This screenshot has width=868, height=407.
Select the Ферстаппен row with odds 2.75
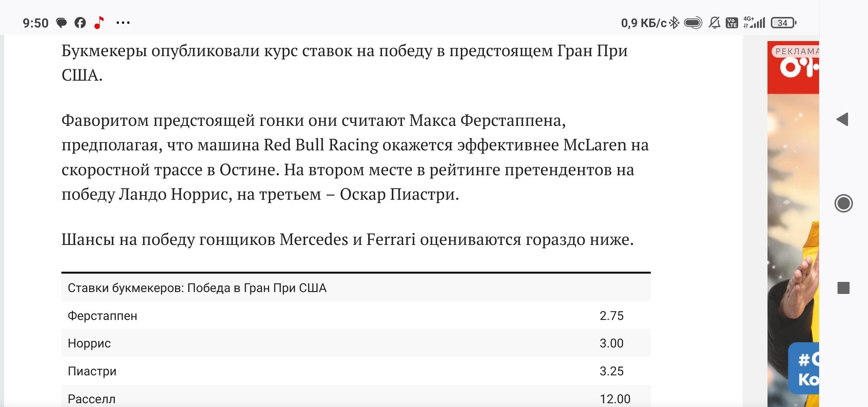coord(356,315)
